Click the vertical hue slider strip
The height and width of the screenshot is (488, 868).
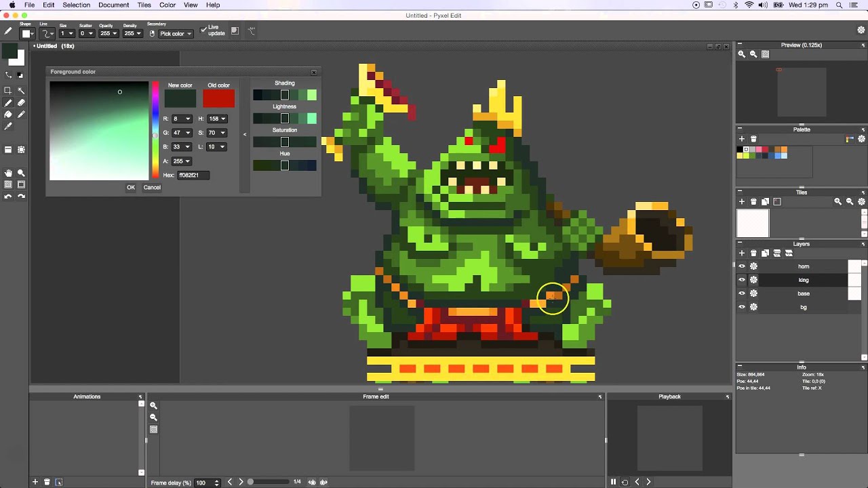click(155, 130)
